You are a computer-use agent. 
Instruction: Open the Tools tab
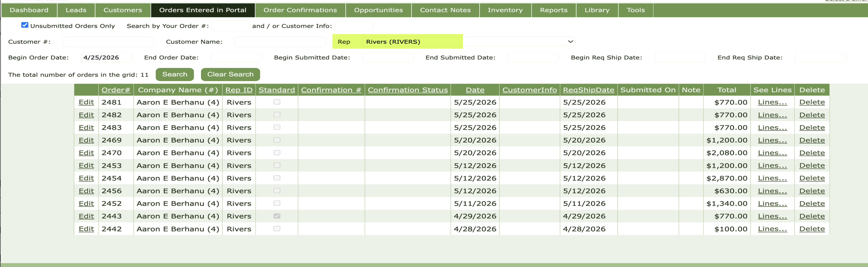tap(635, 10)
